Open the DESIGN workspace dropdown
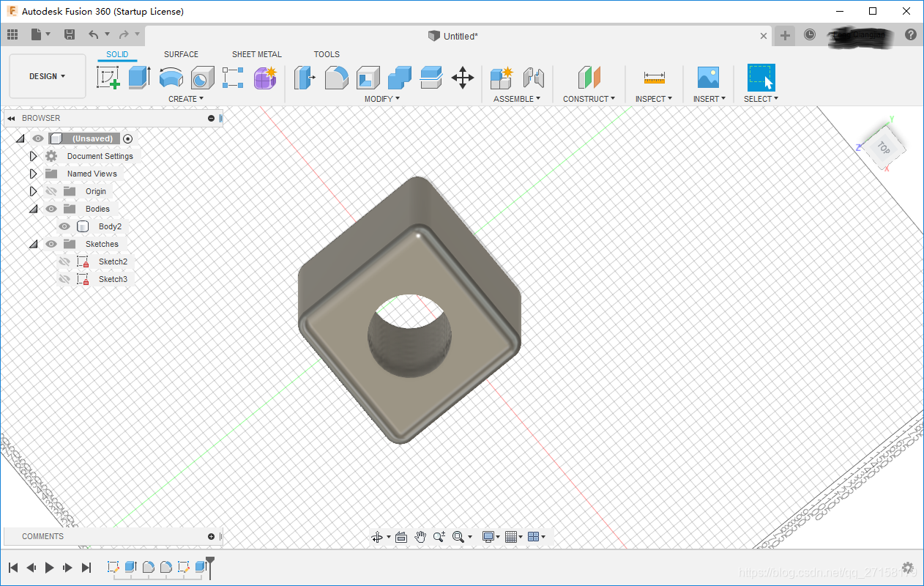The height and width of the screenshot is (586, 924). (47, 76)
